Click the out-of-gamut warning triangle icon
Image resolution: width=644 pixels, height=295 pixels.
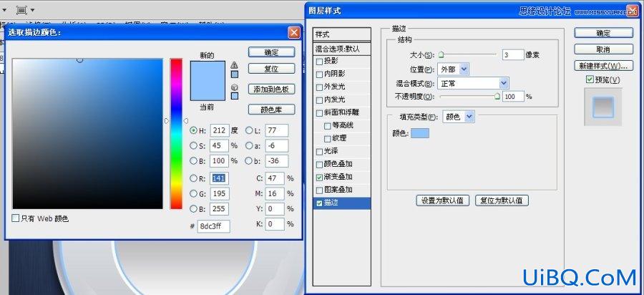tap(234, 64)
